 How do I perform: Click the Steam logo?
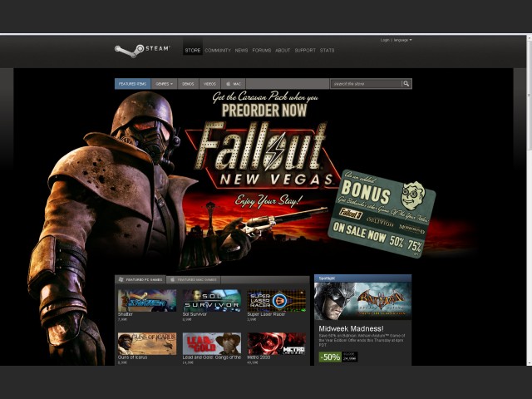[142, 51]
